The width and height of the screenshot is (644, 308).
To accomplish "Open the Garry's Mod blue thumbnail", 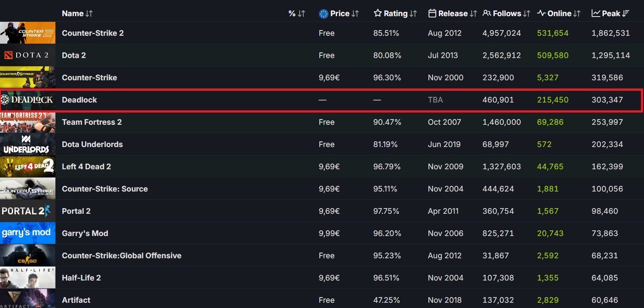I will (27, 233).
